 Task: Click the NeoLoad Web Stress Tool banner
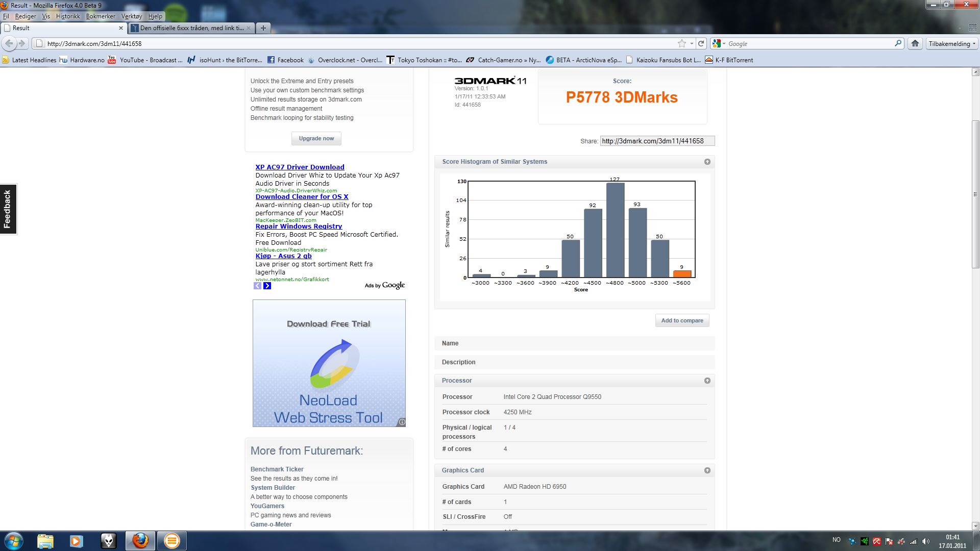click(x=329, y=363)
